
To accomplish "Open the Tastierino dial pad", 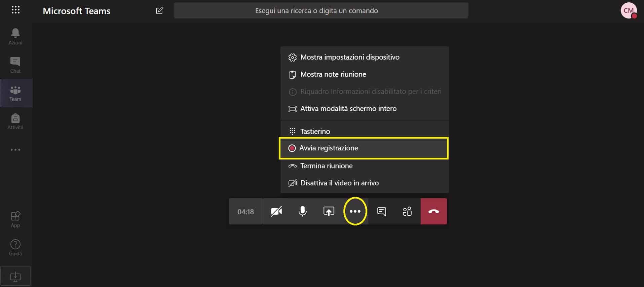I will pyautogui.click(x=365, y=131).
